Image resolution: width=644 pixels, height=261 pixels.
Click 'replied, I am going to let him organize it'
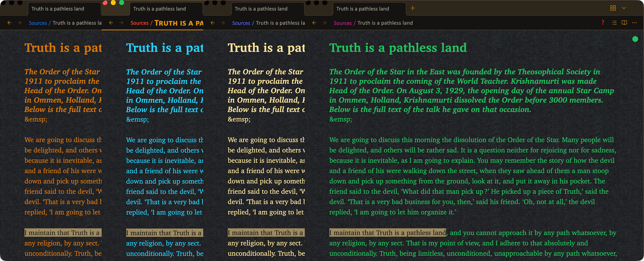click(393, 212)
